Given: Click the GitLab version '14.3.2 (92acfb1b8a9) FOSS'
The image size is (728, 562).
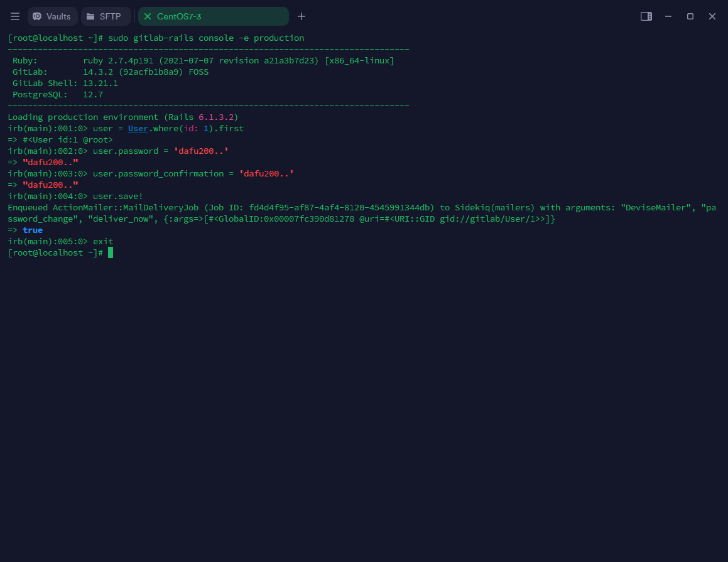Looking at the screenshot, I should coord(146,72).
